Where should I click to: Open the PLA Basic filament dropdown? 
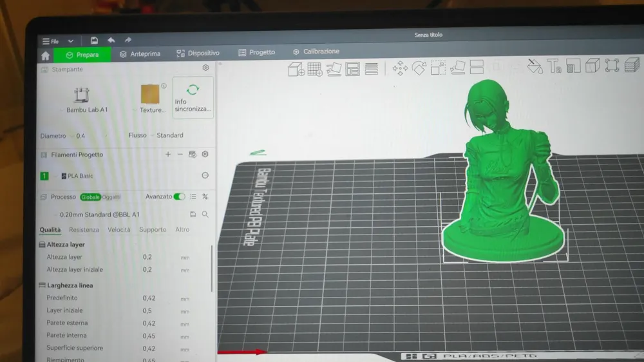coord(78,176)
